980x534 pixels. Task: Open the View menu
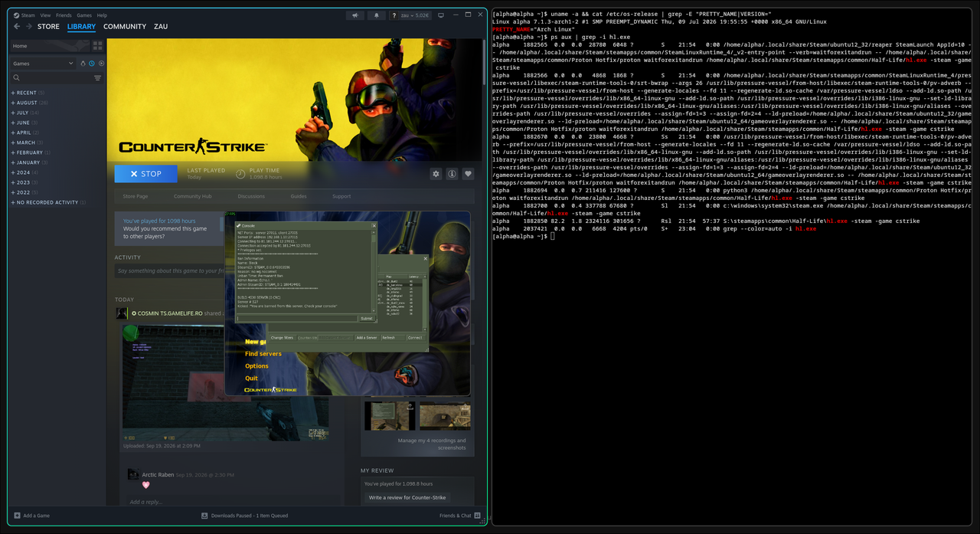46,15
